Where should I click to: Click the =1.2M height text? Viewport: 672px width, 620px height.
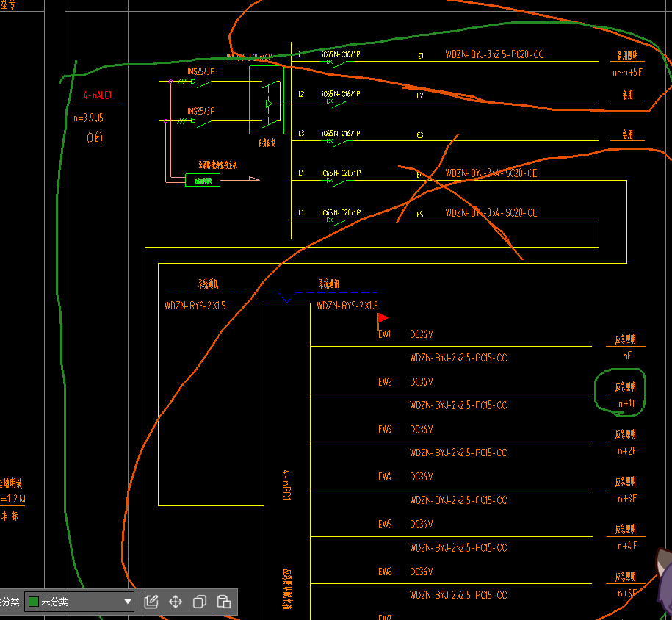coord(13,499)
